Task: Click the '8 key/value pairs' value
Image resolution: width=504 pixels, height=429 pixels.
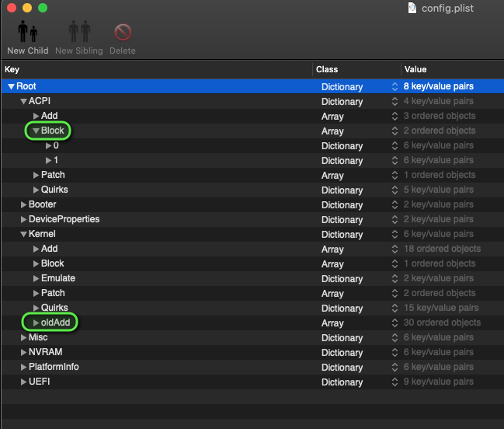Action: (x=439, y=86)
